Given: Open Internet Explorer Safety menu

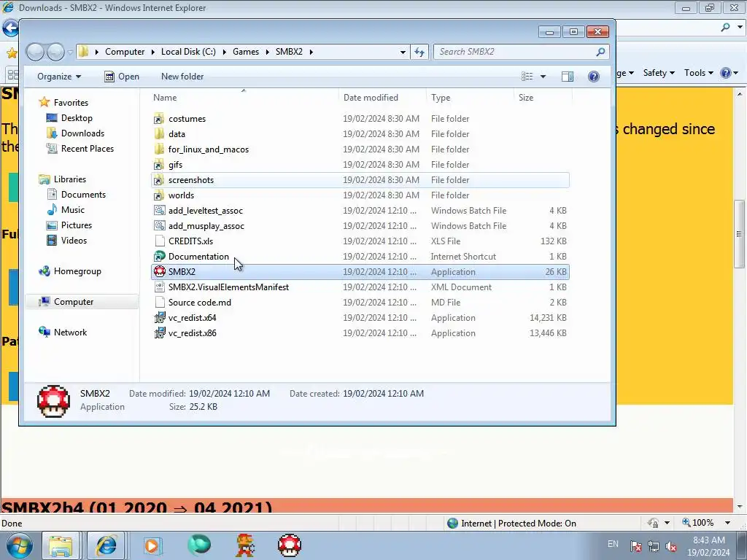Looking at the screenshot, I should (659, 73).
